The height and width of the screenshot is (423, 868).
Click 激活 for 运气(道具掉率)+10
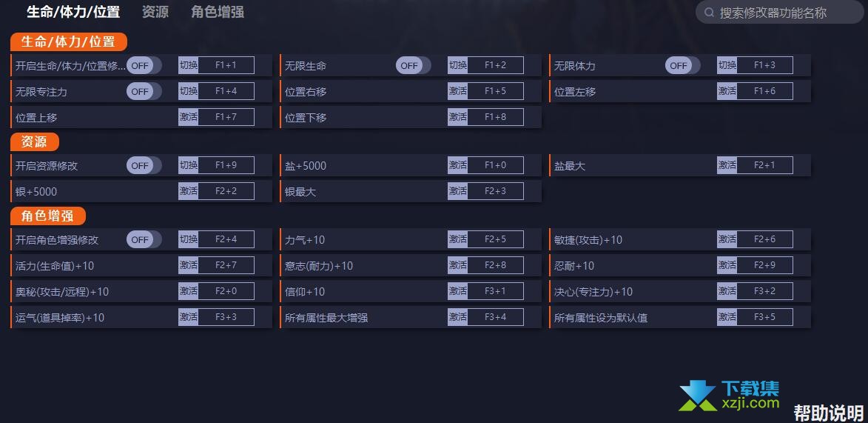click(x=188, y=317)
